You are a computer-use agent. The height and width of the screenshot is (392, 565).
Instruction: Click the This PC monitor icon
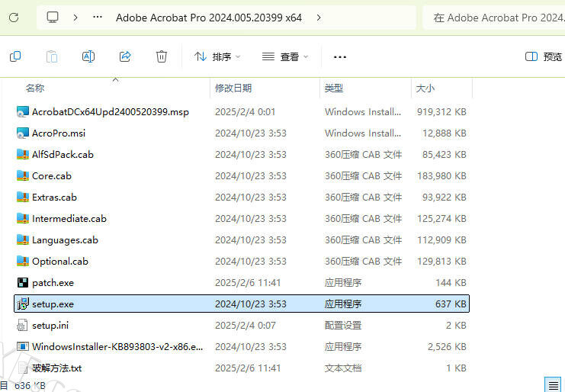pyautogui.click(x=53, y=18)
